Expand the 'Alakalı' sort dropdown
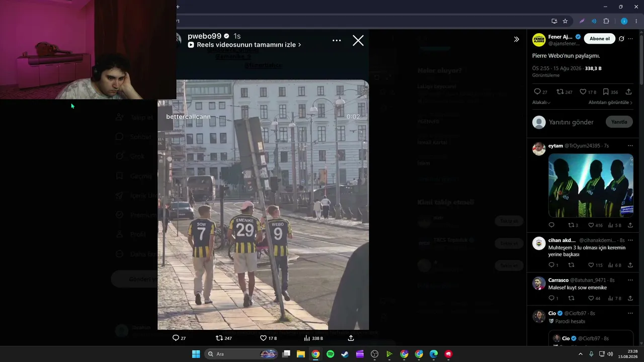 click(x=541, y=103)
